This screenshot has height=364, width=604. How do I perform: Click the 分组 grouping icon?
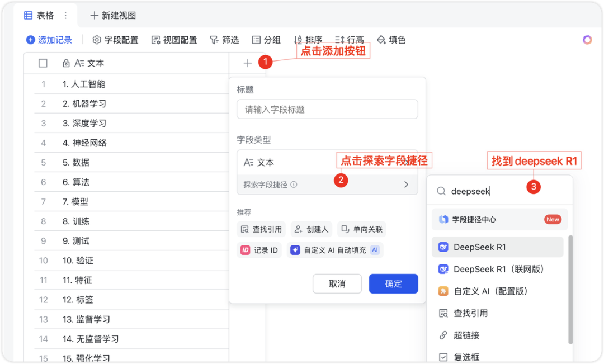coord(256,40)
